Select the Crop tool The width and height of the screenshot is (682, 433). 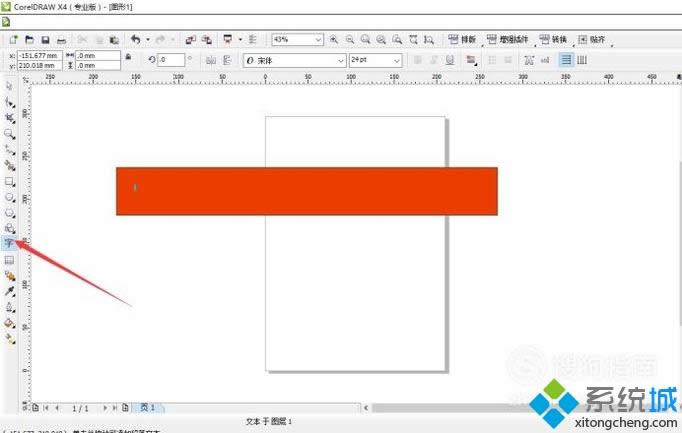(x=10, y=118)
